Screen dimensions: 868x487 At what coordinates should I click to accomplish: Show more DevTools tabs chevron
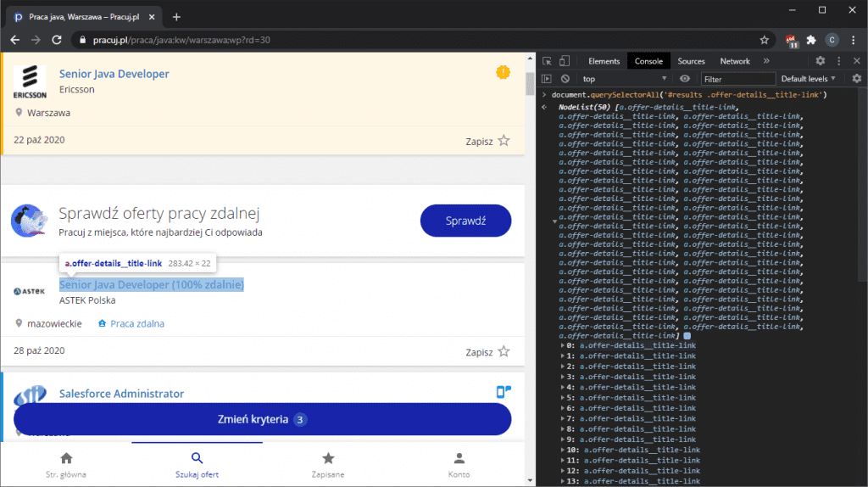click(x=766, y=61)
